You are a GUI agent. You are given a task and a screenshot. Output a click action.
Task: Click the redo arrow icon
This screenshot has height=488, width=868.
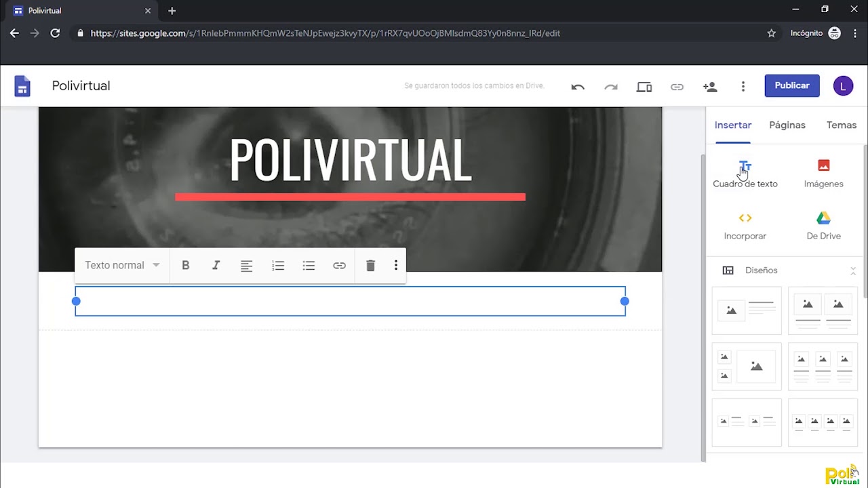click(611, 87)
